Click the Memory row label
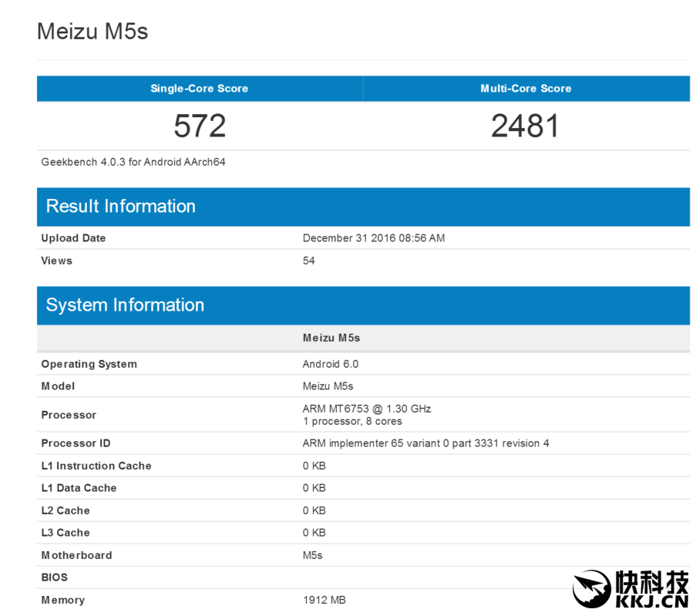Screen dimensions: 696x616 coord(62,600)
